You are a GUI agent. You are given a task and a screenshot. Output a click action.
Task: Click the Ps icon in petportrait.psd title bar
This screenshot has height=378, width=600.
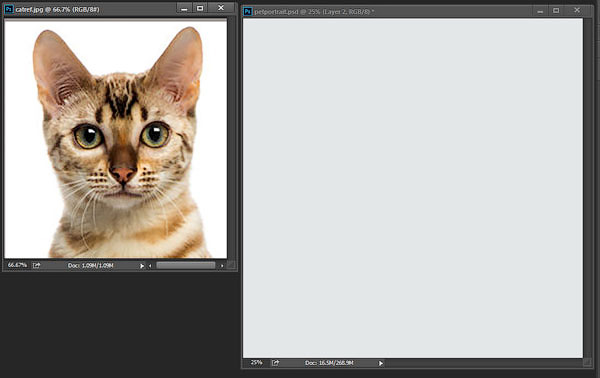[248, 11]
